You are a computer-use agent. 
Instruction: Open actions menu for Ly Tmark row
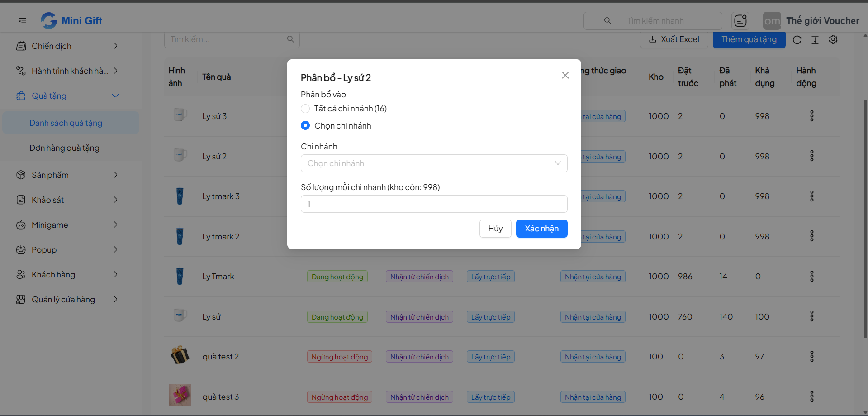point(812,276)
